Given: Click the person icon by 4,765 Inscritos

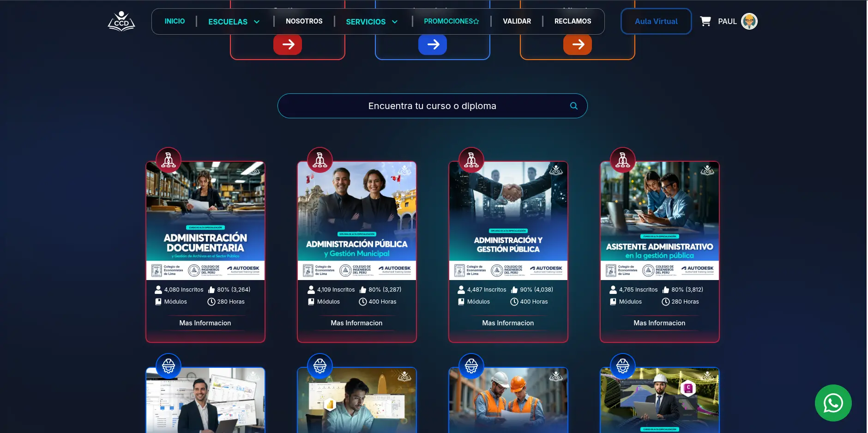Looking at the screenshot, I should tap(613, 290).
